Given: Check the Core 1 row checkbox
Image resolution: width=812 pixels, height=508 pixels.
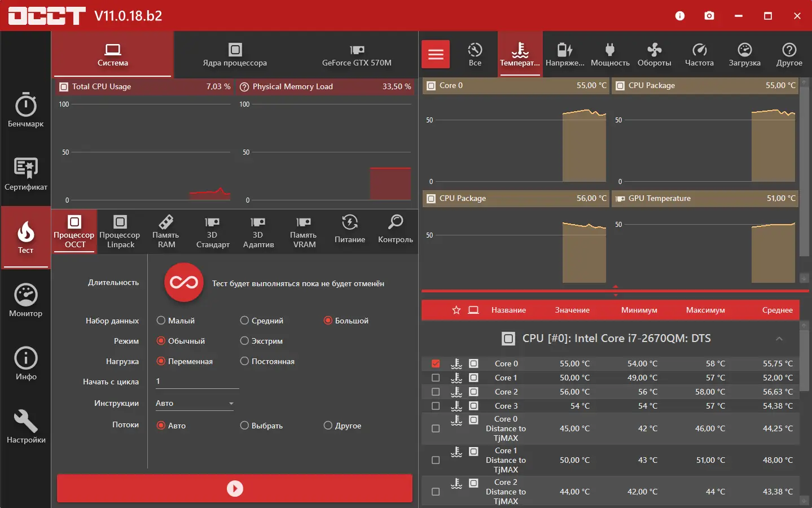Looking at the screenshot, I should click(x=436, y=378).
